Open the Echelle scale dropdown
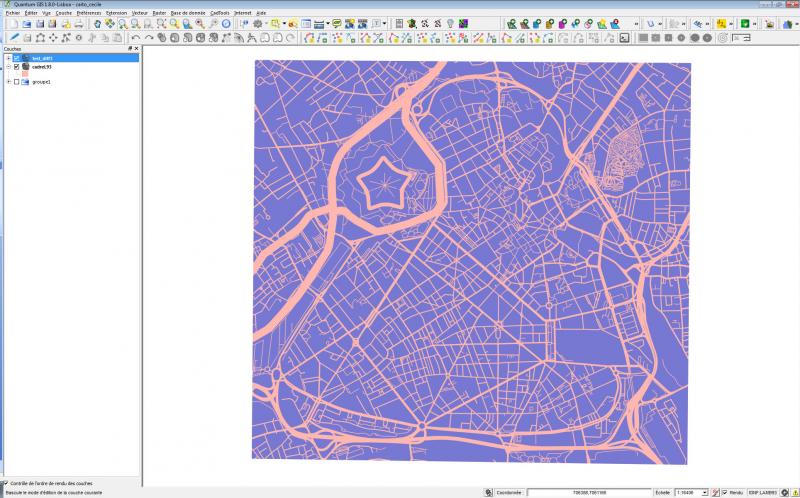This screenshot has height=498, width=800. click(705, 492)
